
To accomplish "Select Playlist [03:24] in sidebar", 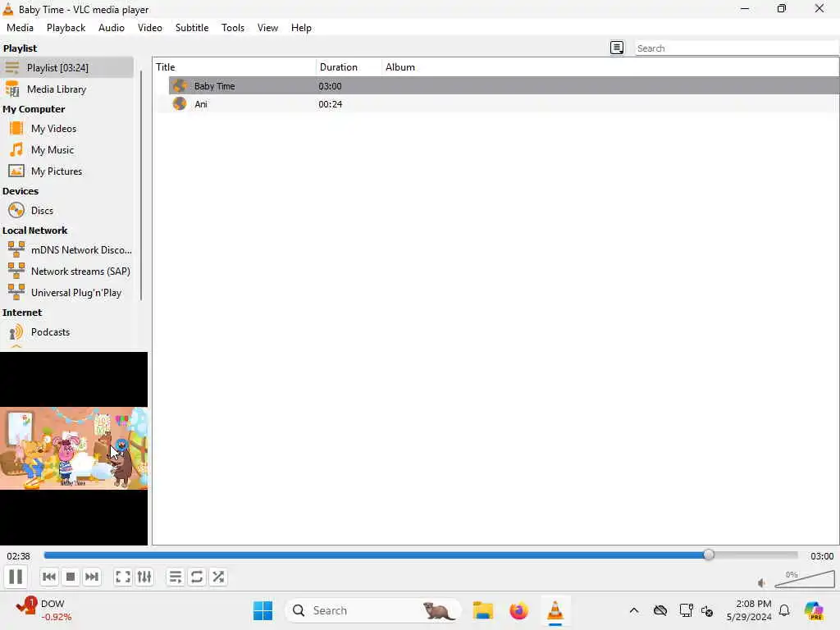I will [x=67, y=67].
